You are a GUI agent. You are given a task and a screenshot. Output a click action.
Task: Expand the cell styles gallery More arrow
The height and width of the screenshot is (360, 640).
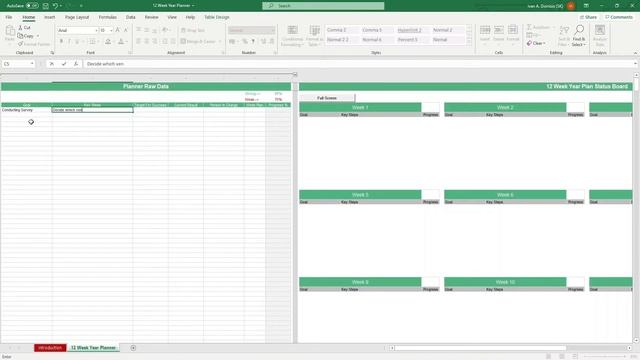(469, 42)
